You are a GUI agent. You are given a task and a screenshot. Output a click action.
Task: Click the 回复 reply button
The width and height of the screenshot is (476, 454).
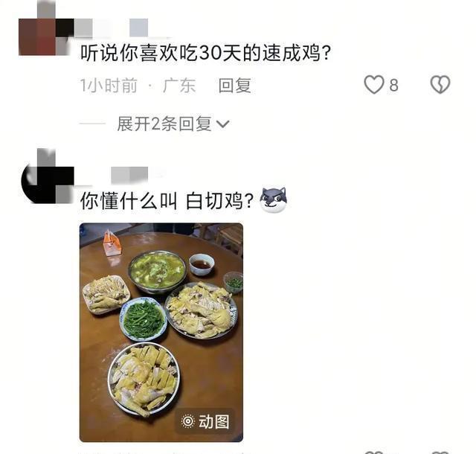tap(235, 86)
